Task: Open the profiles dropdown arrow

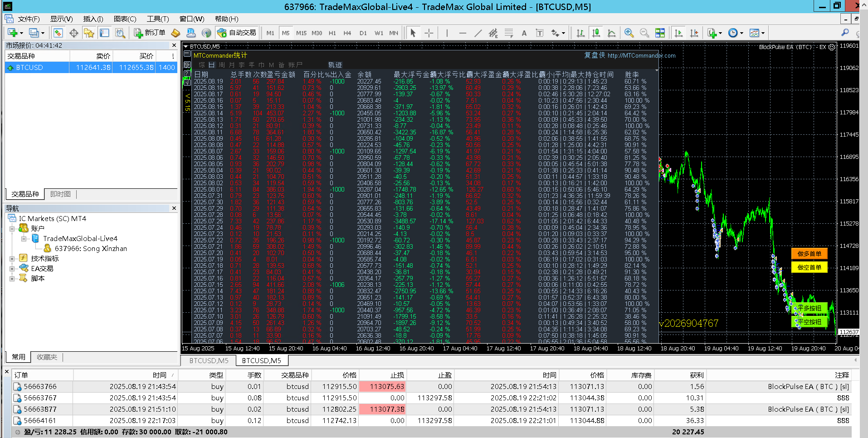Action: (43, 33)
